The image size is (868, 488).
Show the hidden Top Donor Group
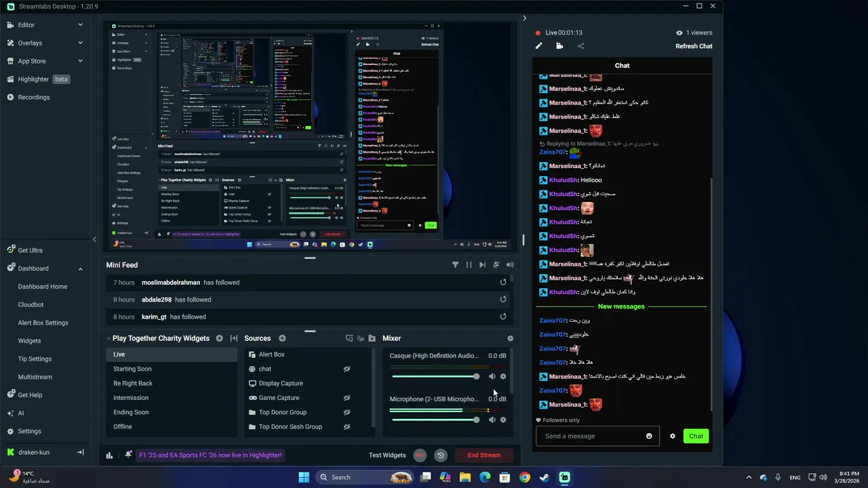click(347, 412)
